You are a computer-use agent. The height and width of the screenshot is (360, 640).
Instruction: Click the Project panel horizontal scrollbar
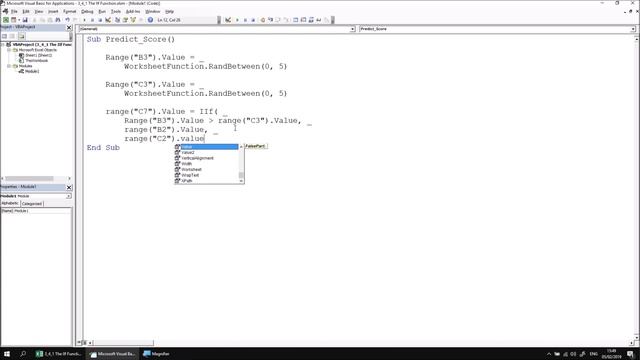(36, 178)
